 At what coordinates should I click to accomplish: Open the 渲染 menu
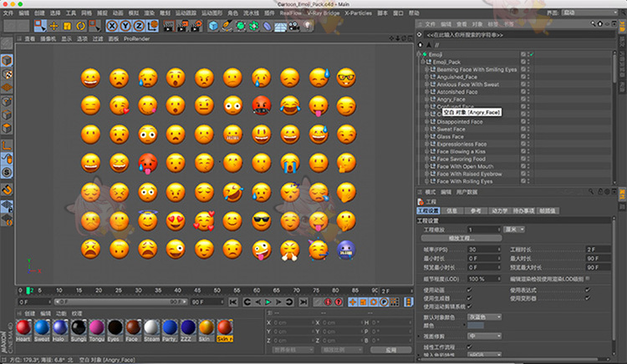[149, 13]
